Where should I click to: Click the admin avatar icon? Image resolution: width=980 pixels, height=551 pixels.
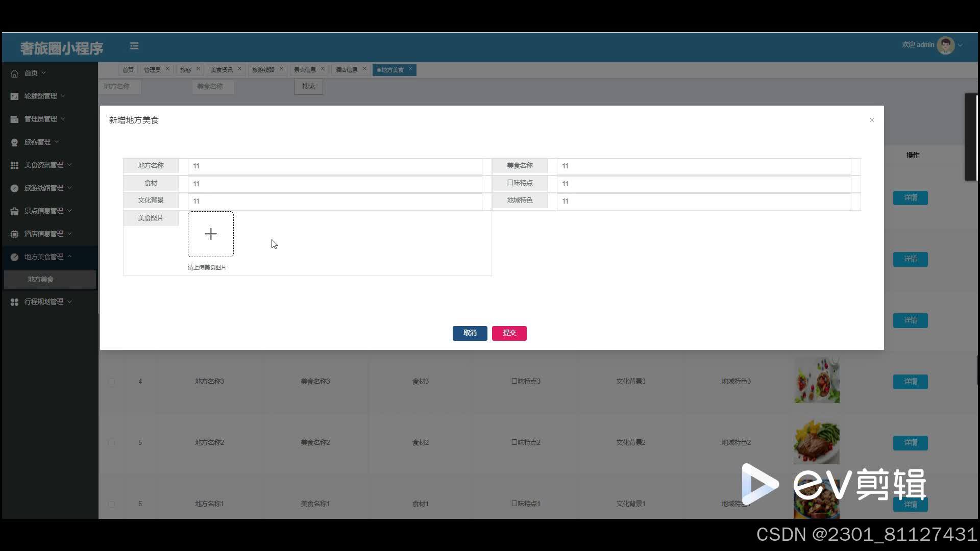click(x=945, y=45)
